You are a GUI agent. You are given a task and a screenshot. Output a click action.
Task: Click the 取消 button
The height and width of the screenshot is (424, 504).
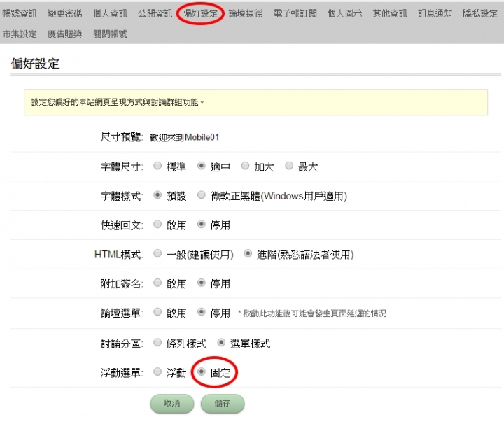(172, 403)
